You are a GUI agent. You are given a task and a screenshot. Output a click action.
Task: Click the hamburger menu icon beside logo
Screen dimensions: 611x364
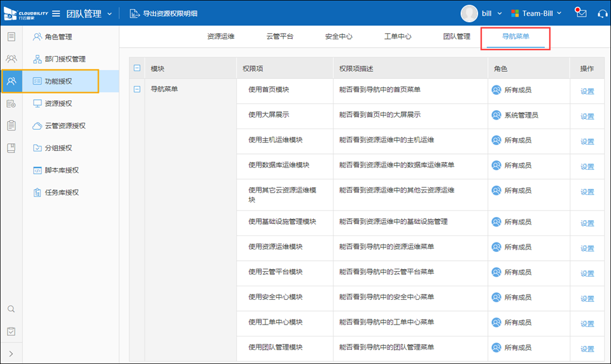[56, 13]
